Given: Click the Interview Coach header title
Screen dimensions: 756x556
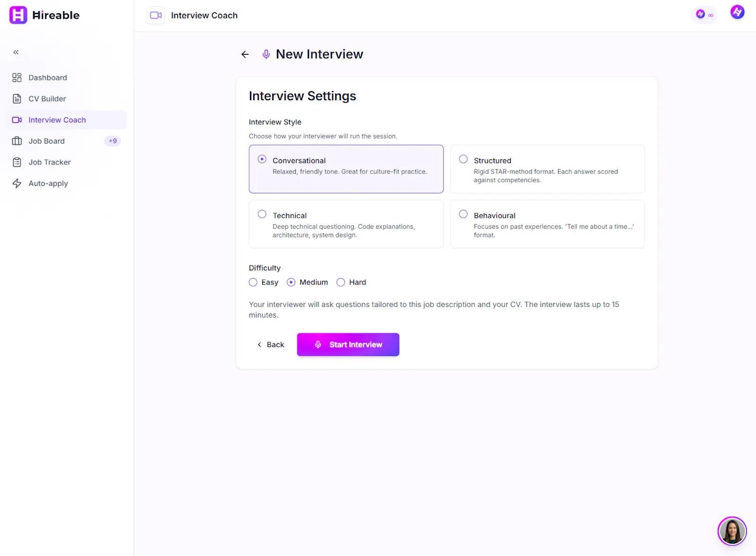Looking at the screenshot, I should tap(204, 16).
